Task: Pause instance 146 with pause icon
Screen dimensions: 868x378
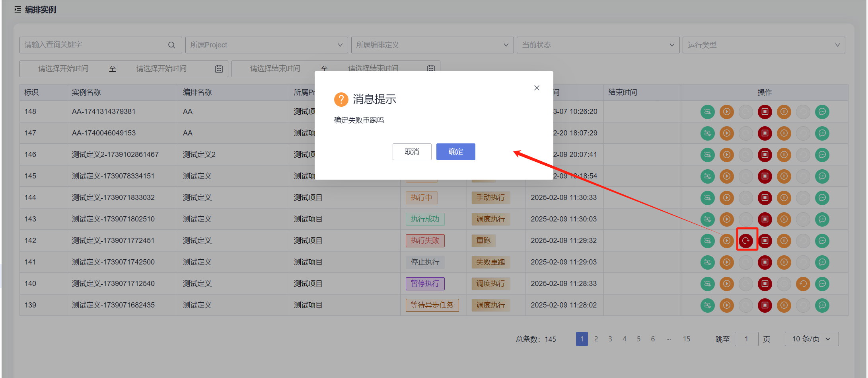Action: 784,155
